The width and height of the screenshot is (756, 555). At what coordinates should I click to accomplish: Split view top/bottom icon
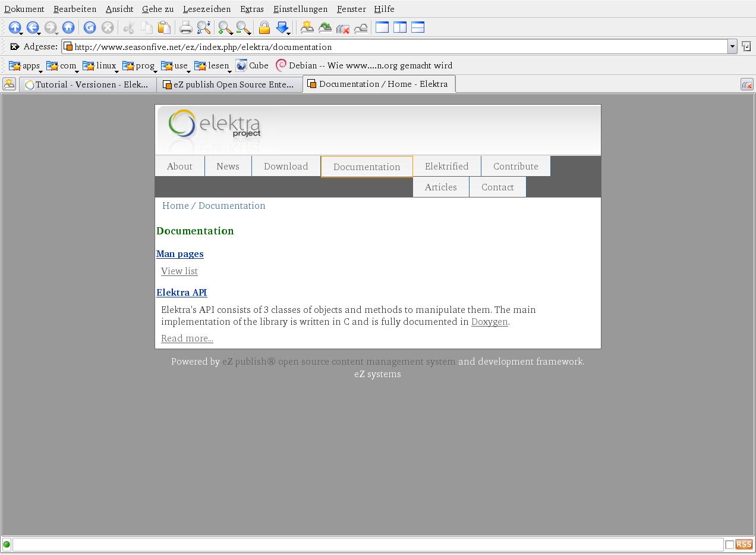pyautogui.click(x=418, y=27)
